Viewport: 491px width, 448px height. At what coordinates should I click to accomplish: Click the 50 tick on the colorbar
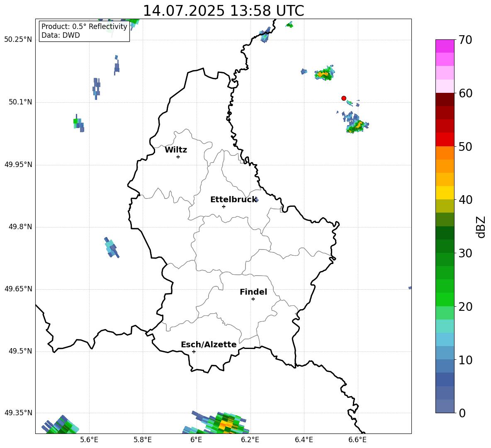tap(465, 147)
